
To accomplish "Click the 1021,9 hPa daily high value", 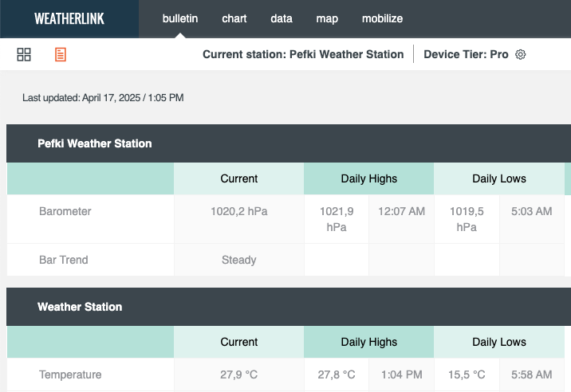I will click(x=337, y=219).
